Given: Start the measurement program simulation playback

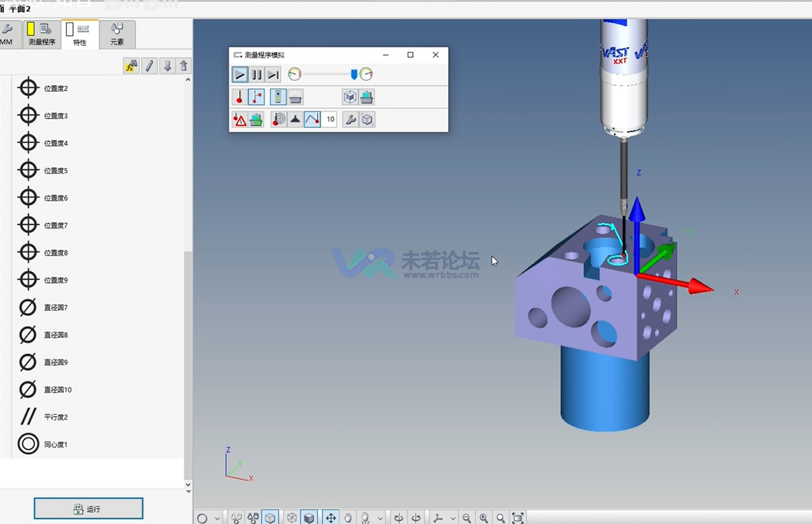Looking at the screenshot, I should pyautogui.click(x=240, y=74).
